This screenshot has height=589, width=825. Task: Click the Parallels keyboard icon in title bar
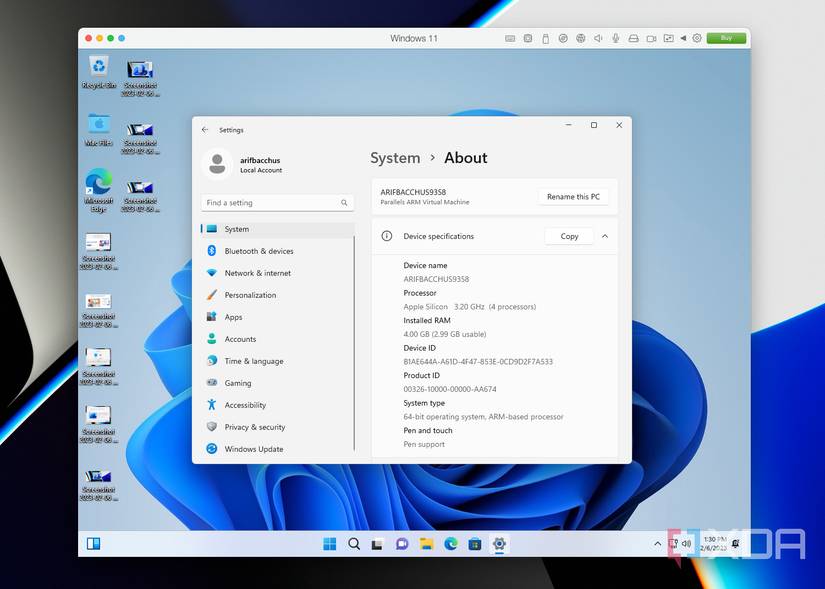pyautogui.click(x=510, y=38)
